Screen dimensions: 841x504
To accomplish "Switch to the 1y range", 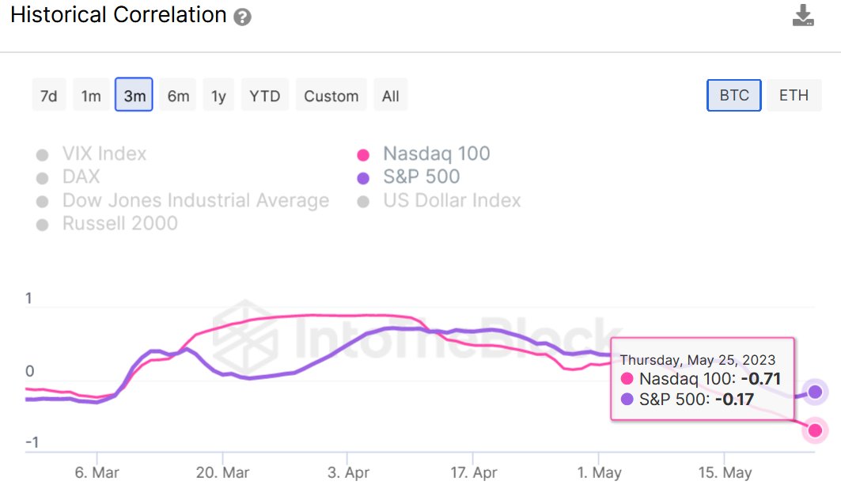I will pos(218,96).
